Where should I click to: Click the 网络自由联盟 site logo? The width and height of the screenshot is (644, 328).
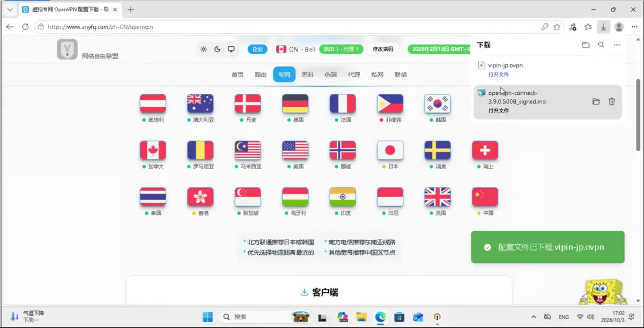click(x=67, y=49)
